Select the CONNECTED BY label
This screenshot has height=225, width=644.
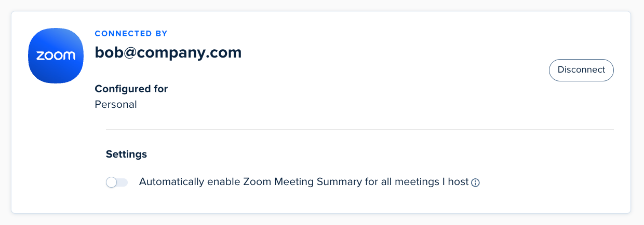(131, 34)
